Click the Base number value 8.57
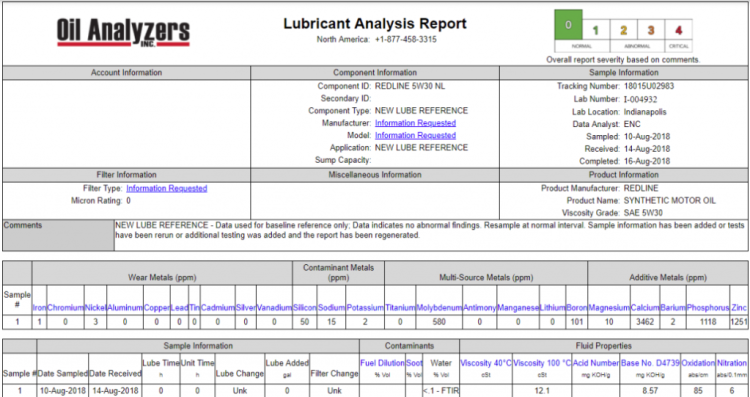Image resolution: width=750 pixels, height=397 pixels. point(650,391)
